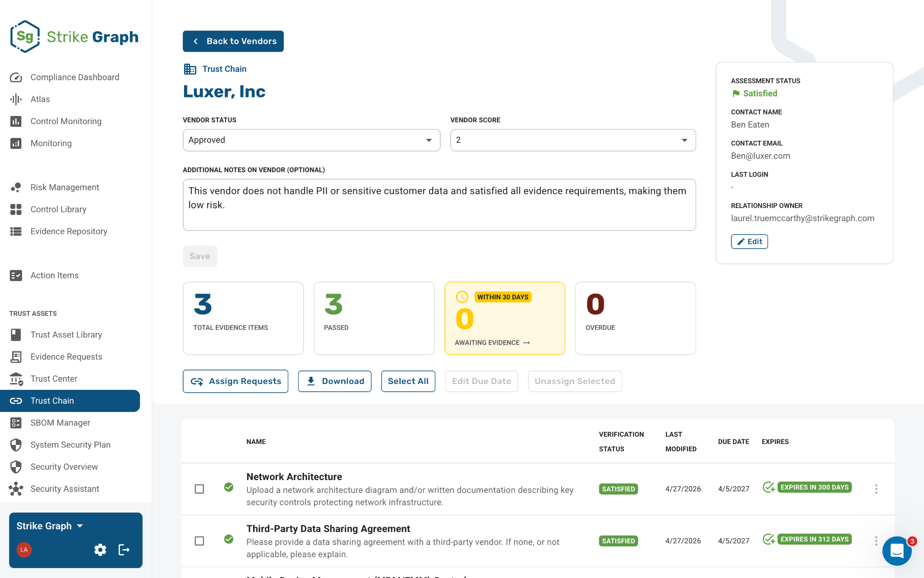Image resolution: width=924 pixels, height=578 pixels.
Task: Click the Strike Graph logo
Action: [x=74, y=37]
